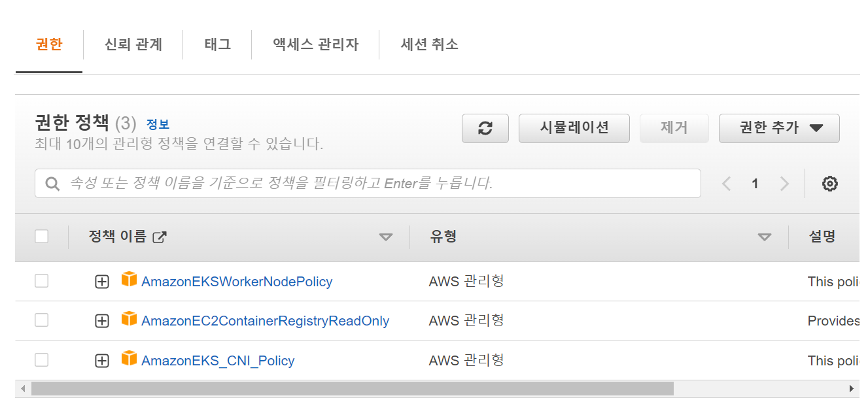Expand AmazonEKSWorkerNodePolicy details

click(102, 282)
